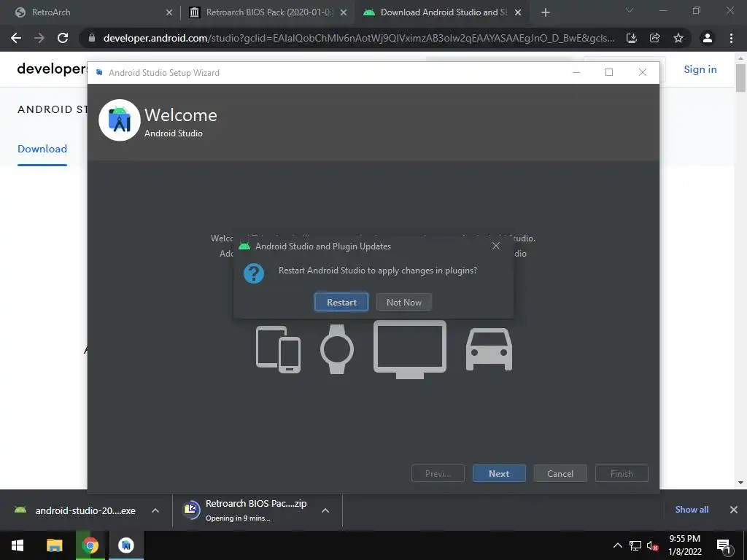The image size is (747, 560).
Task: Click the phone and tablet device icon
Action: click(x=278, y=349)
